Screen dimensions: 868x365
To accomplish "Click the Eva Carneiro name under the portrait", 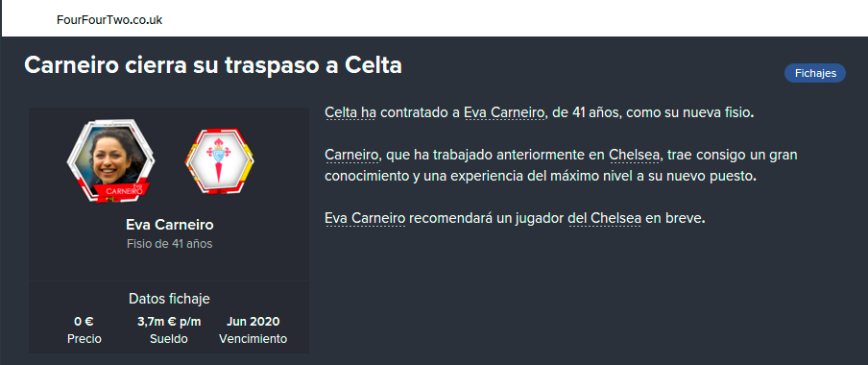I will [169, 225].
